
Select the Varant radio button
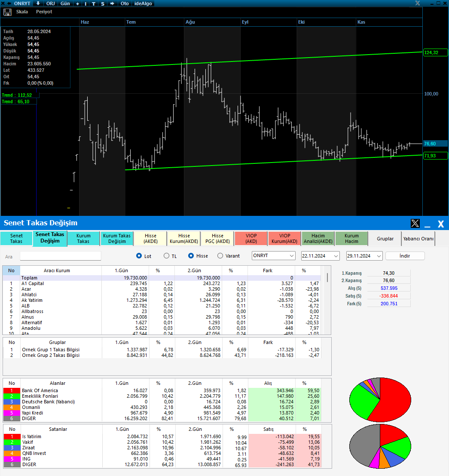tap(220, 255)
